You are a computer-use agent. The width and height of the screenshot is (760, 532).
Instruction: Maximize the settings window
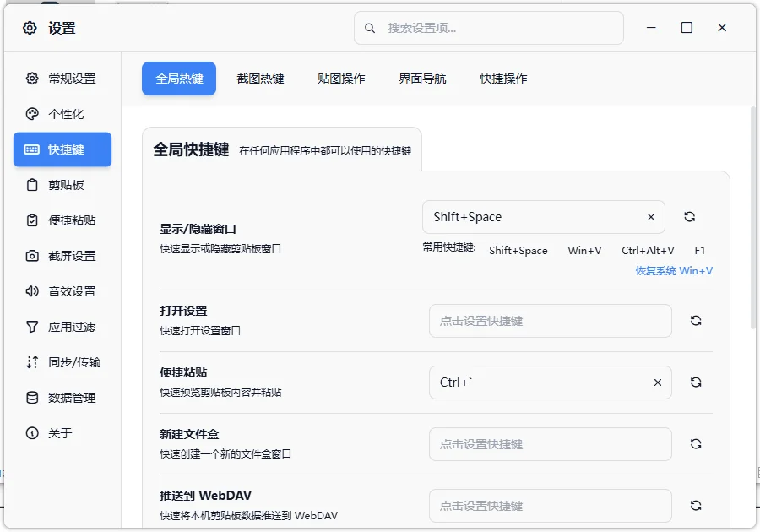tap(687, 28)
